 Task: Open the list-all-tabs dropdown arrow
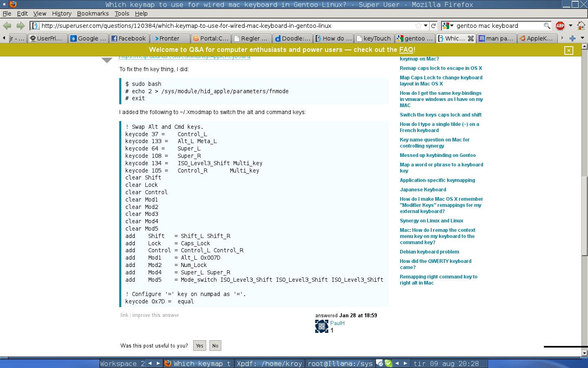(582, 38)
